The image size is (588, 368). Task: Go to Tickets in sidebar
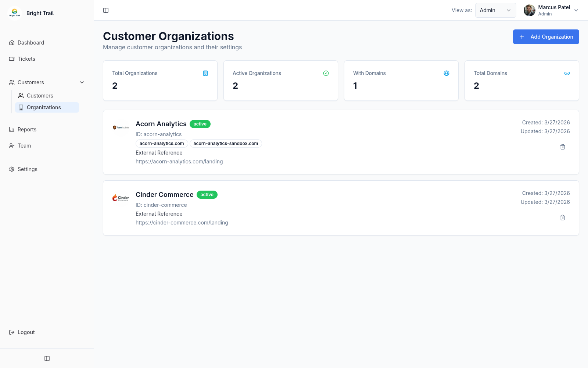point(47,59)
